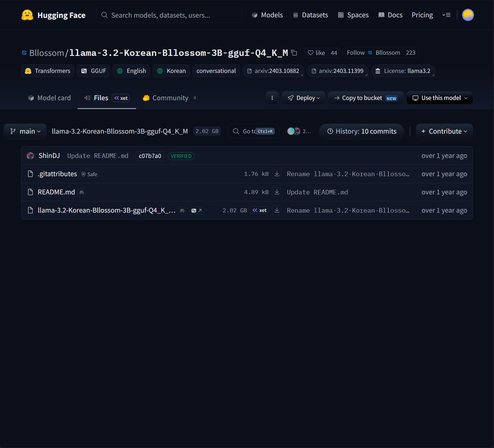
Task: Click ShinDJ's avatar in the latest commit
Action: coord(30,156)
